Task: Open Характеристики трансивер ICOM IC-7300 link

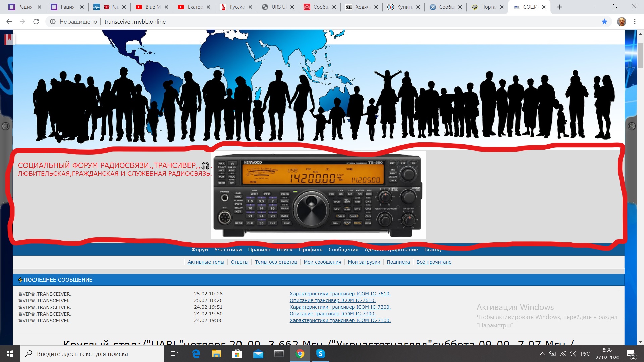Action: [x=340, y=307]
